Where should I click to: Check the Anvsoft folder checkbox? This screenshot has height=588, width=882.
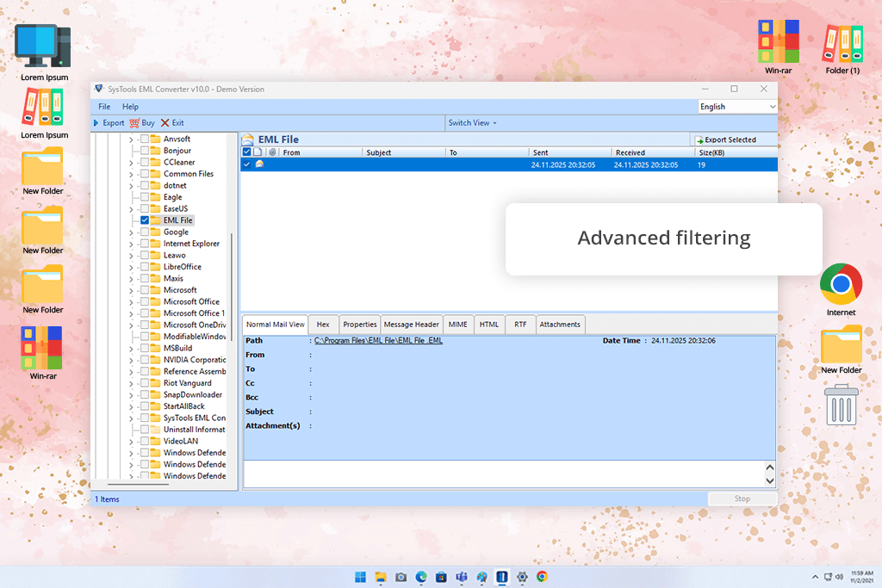[145, 139]
